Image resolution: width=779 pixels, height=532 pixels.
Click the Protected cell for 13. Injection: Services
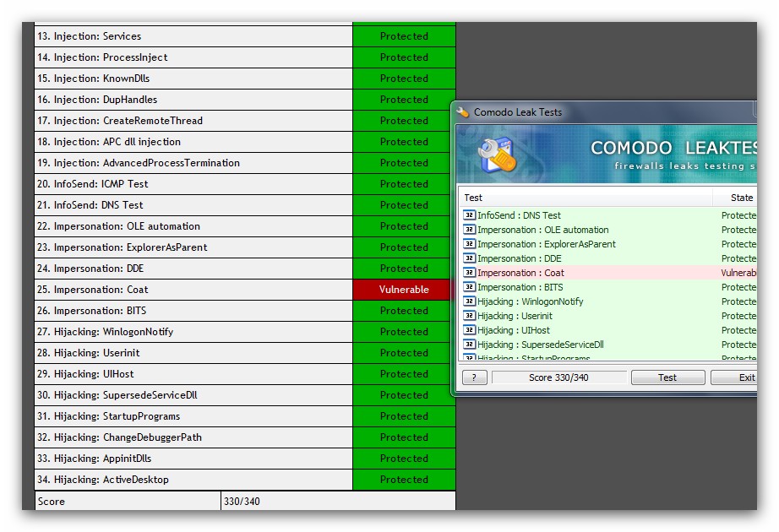404,36
